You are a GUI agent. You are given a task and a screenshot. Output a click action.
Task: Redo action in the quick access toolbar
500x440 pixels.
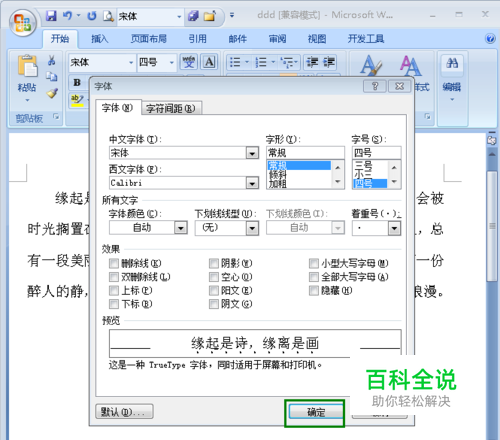coord(92,16)
